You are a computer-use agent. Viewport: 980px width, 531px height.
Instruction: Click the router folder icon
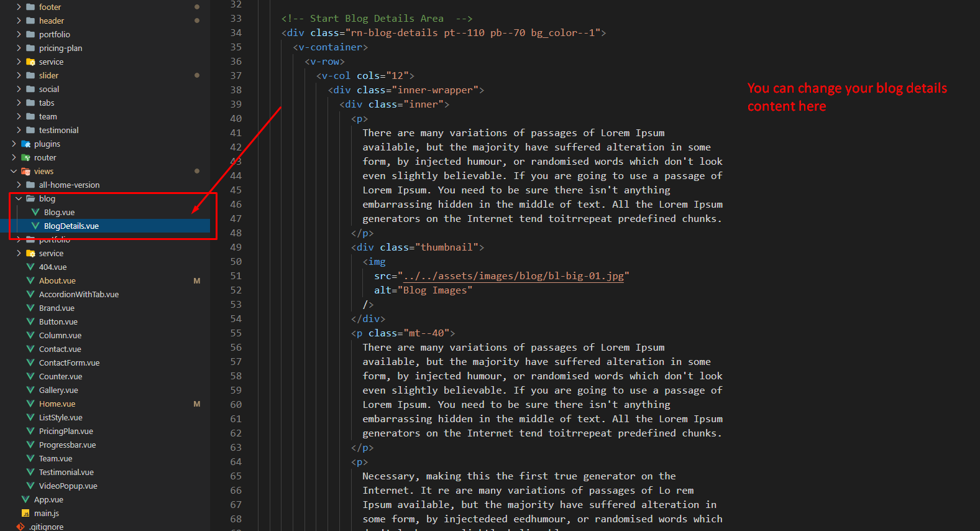(25, 158)
